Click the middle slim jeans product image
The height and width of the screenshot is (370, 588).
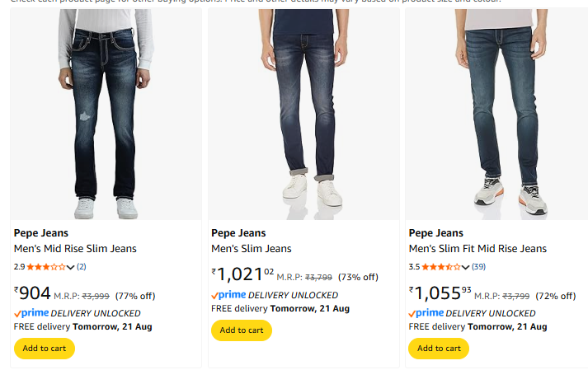click(x=307, y=115)
